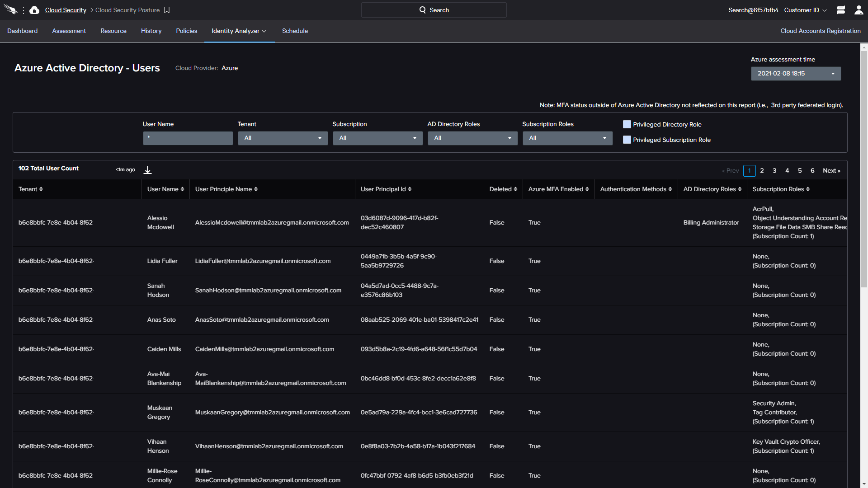This screenshot has height=488, width=868.
Task: Open the user profile icon
Action: click(x=859, y=10)
